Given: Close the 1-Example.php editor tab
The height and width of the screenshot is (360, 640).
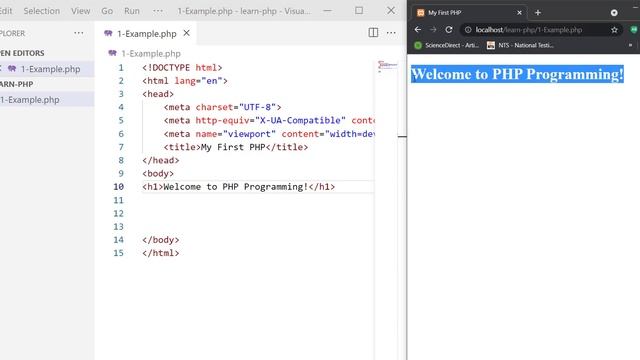Looking at the screenshot, I should coord(187,33).
